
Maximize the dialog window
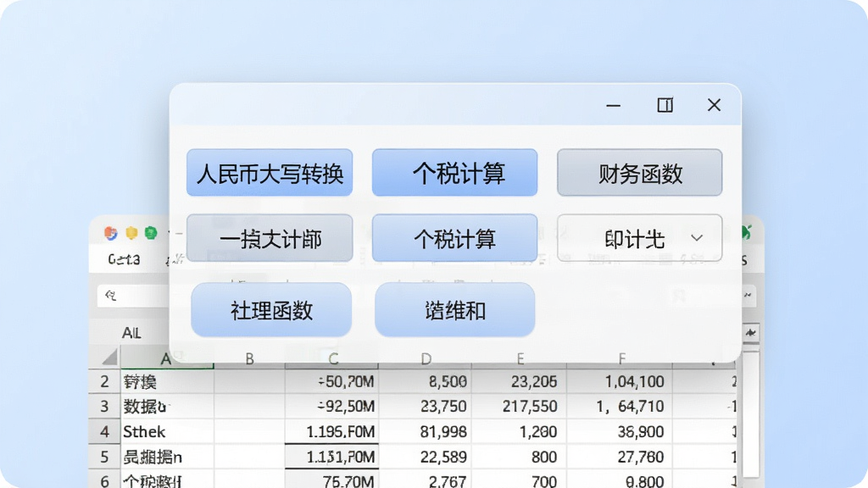point(665,105)
